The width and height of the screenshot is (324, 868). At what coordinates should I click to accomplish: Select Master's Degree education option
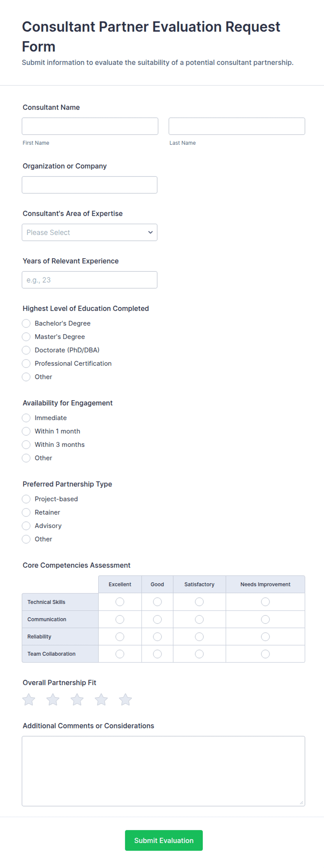click(26, 337)
